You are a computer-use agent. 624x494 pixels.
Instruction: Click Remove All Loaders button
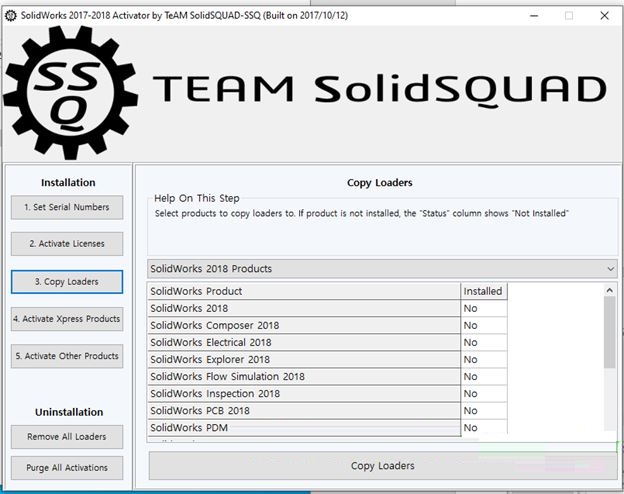coord(67,437)
